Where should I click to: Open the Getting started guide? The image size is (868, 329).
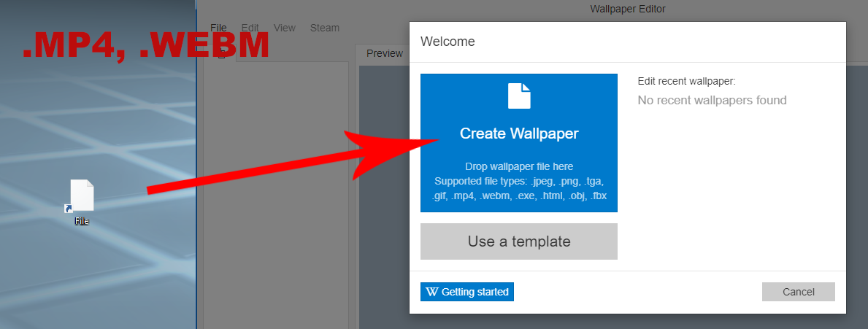[467, 292]
